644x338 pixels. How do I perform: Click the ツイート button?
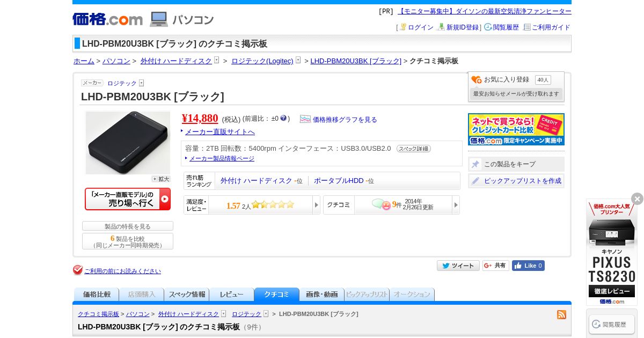(458, 266)
